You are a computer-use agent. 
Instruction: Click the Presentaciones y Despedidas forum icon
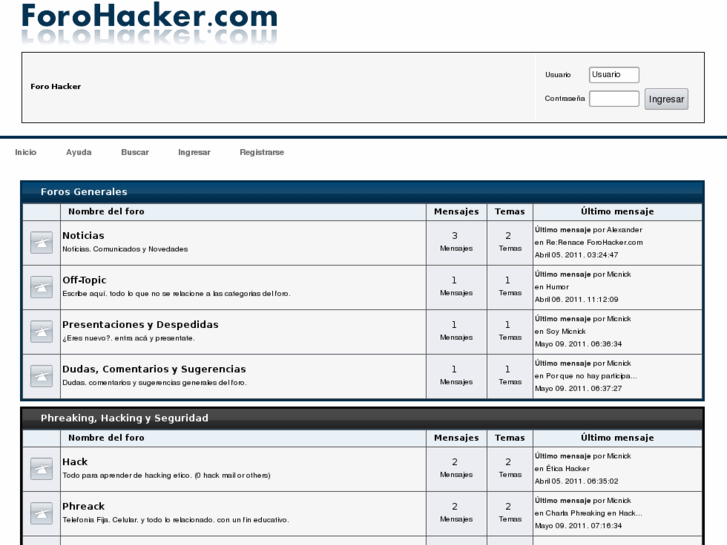point(41,332)
